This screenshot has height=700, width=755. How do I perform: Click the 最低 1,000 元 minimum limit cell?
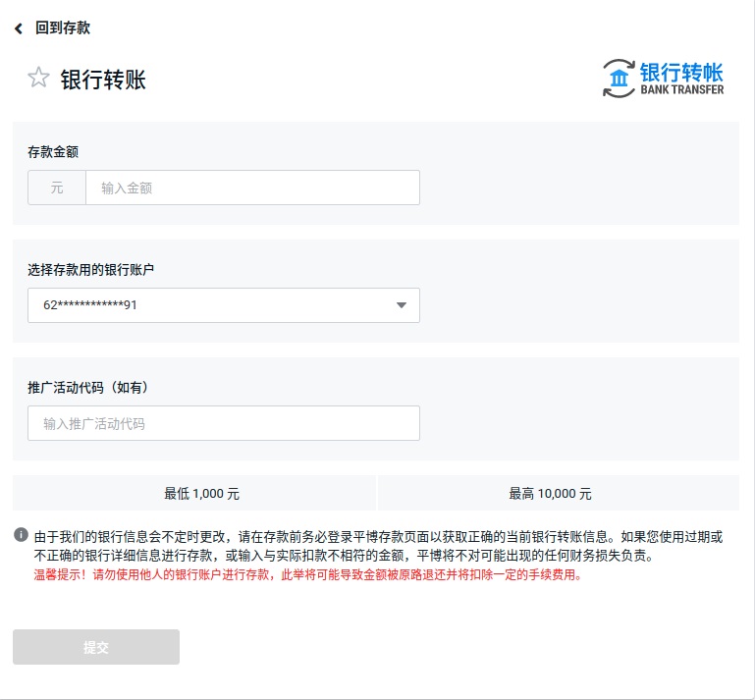coord(194,493)
